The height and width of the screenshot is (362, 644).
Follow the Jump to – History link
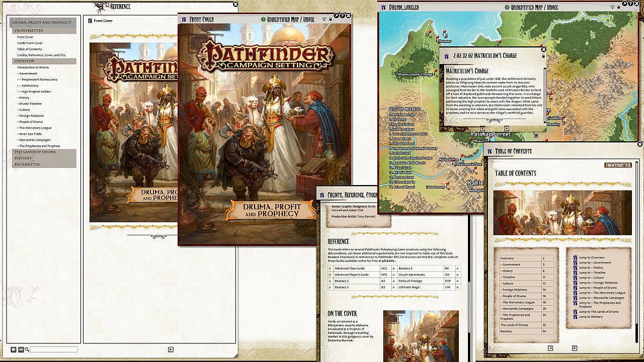pyautogui.click(x=592, y=267)
